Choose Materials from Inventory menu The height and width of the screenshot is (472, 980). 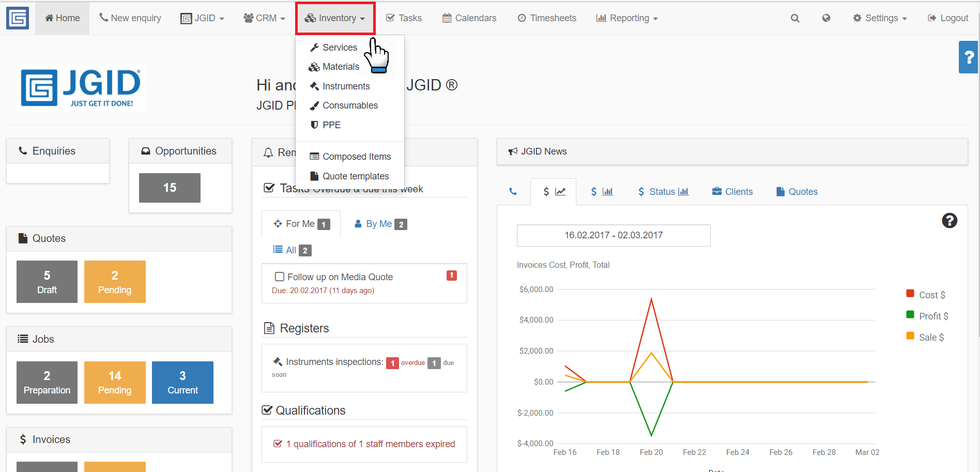pyautogui.click(x=333, y=67)
